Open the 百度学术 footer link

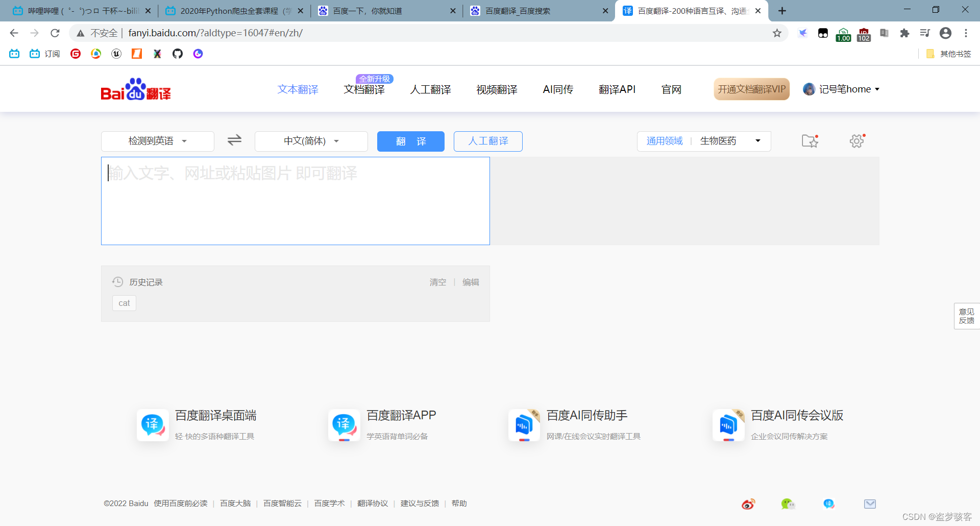pos(329,504)
